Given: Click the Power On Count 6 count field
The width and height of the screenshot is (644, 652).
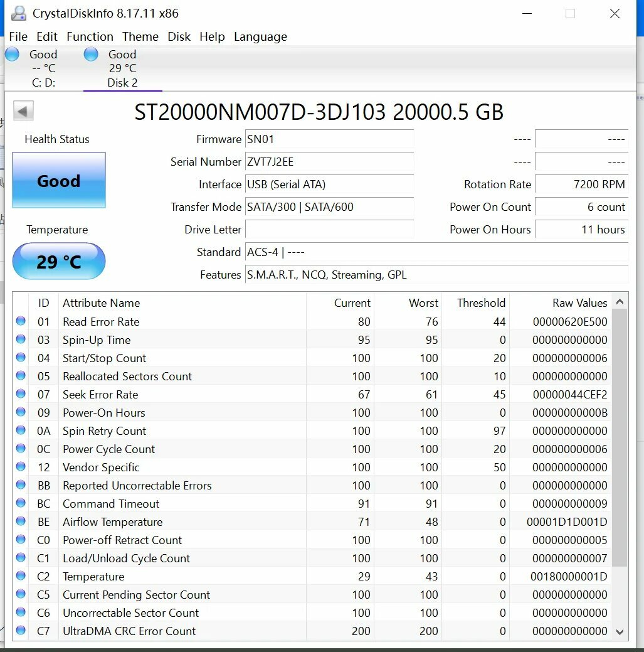Looking at the screenshot, I should point(582,206).
